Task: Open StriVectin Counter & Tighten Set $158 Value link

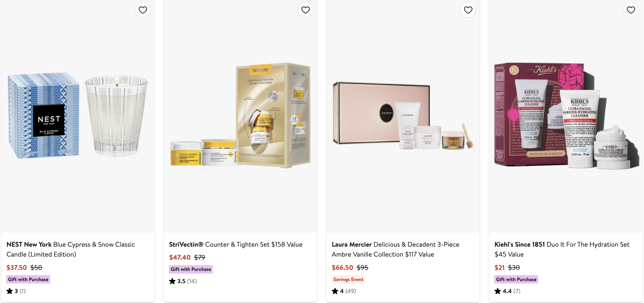Action: (x=236, y=244)
